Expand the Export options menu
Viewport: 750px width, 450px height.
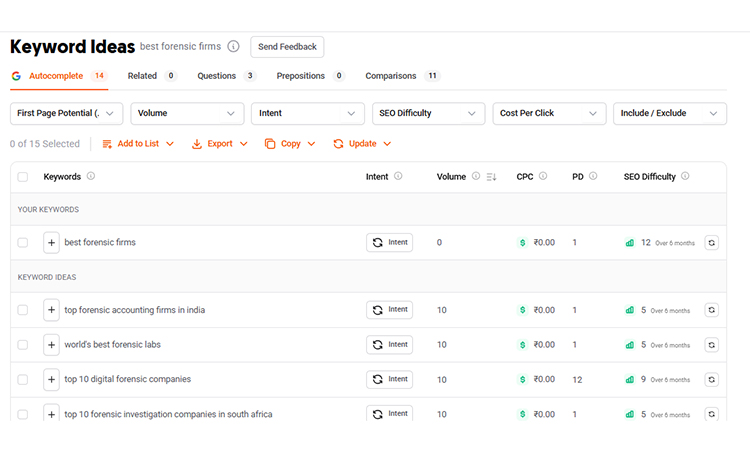tap(220, 143)
